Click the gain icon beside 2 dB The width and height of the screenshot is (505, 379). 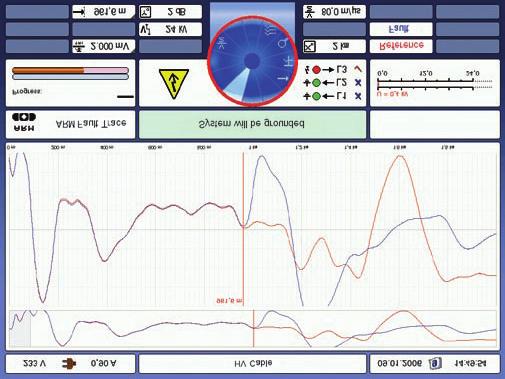click(x=145, y=12)
